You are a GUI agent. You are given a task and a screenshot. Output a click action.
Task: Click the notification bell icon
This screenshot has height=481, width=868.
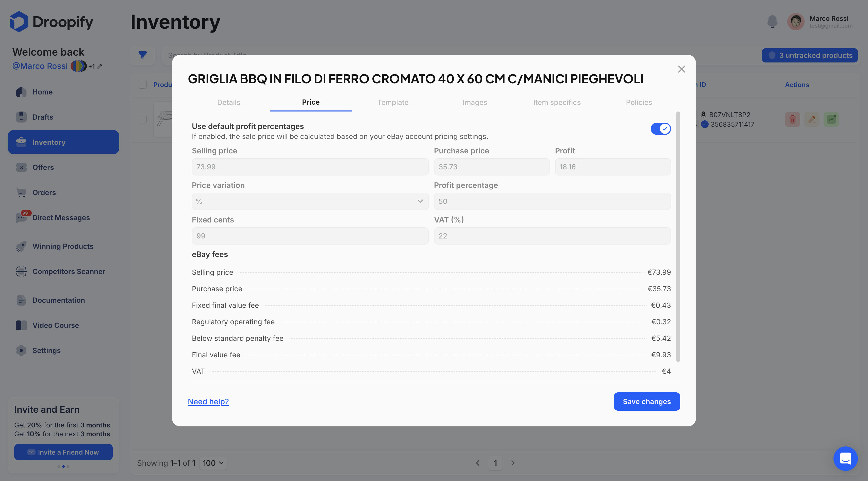772,21
